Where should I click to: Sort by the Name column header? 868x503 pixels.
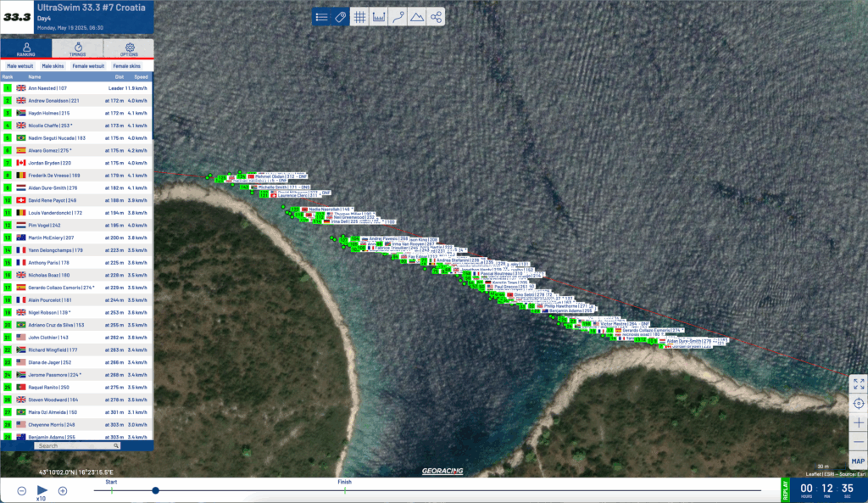tap(34, 77)
